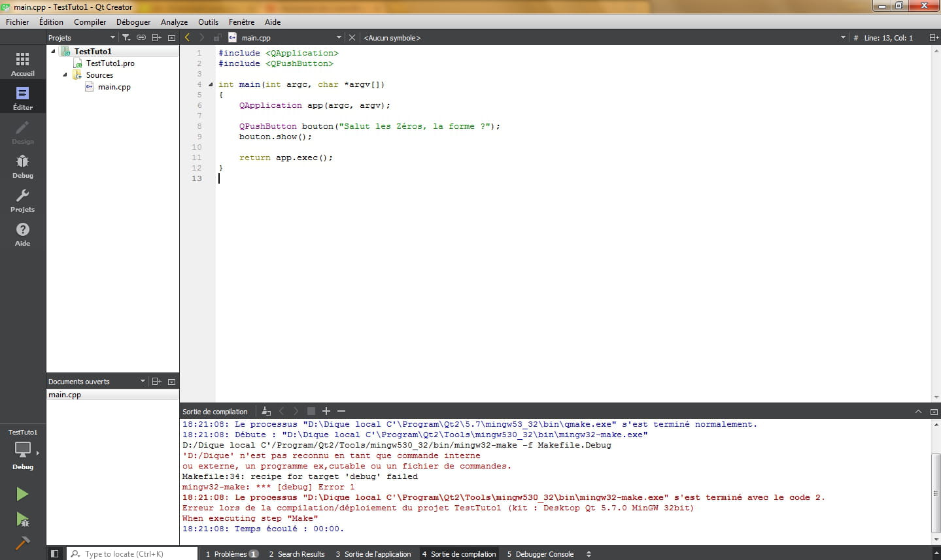Viewport: 941px width, 560px height.
Task: Collapse the Sources folder node
Action: tap(65, 74)
